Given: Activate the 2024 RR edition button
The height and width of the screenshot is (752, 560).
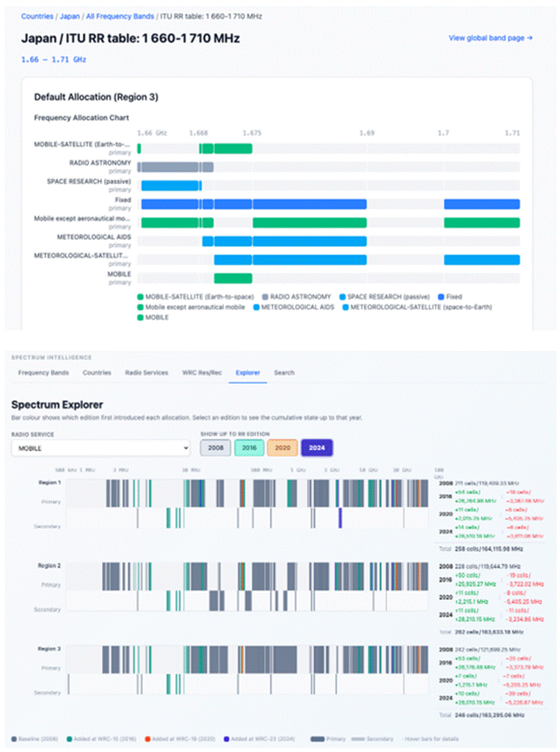Looking at the screenshot, I should click(x=317, y=448).
